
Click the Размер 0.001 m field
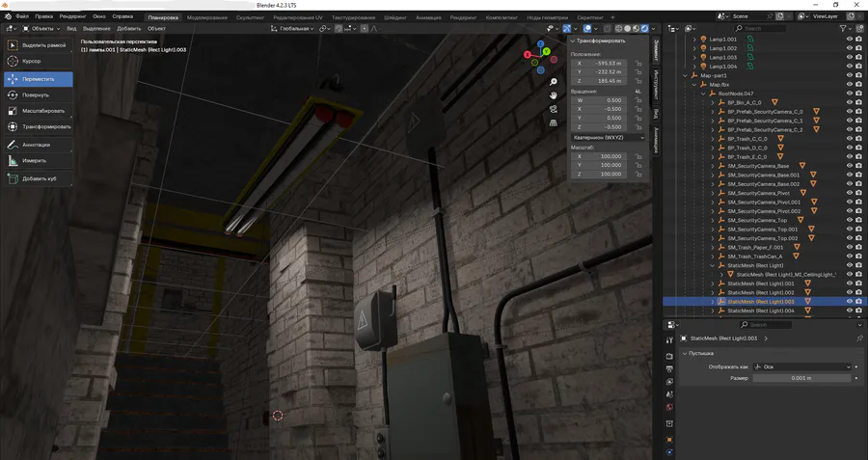point(801,378)
